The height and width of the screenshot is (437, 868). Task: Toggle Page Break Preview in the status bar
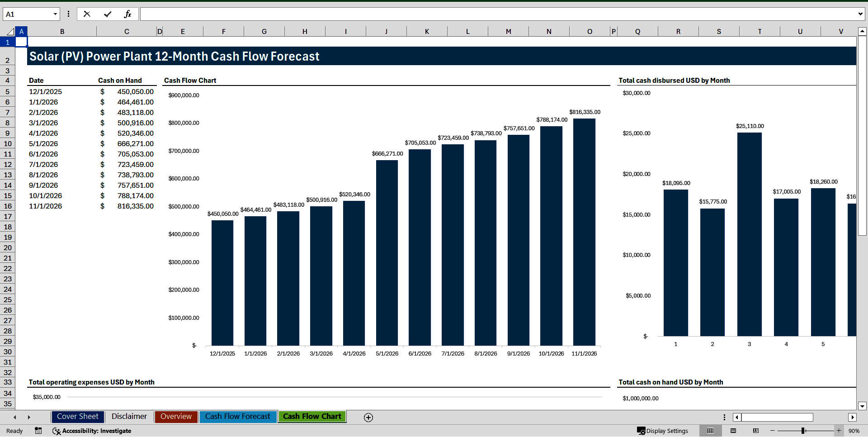(x=755, y=431)
